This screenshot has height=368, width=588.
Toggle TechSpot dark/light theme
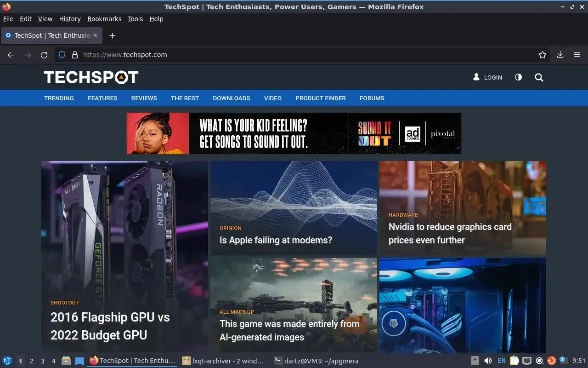(518, 77)
